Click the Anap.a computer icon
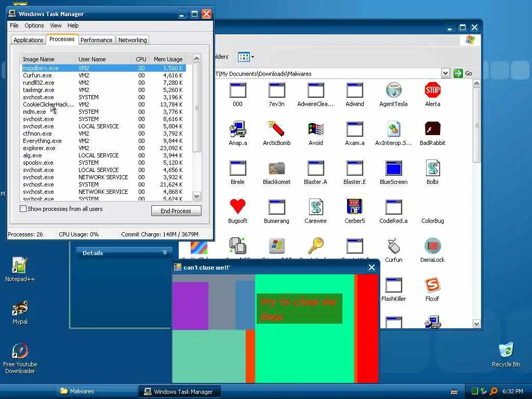This screenshot has width=532, height=399. [x=237, y=129]
